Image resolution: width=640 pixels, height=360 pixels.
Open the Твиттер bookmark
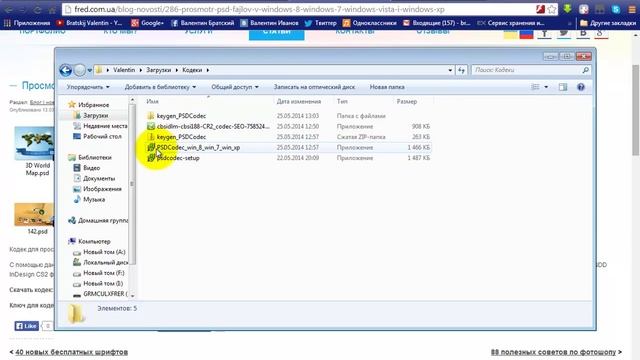point(321,23)
